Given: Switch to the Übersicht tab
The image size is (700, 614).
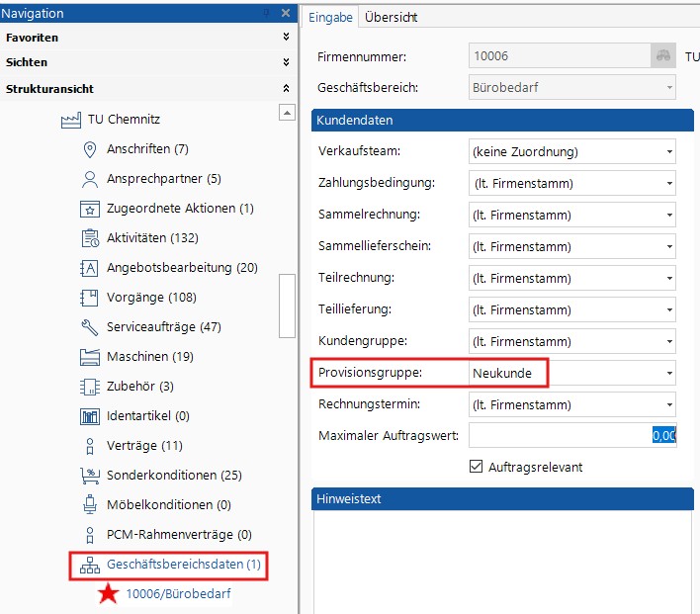Looking at the screenshot, I should click(391, 18).
